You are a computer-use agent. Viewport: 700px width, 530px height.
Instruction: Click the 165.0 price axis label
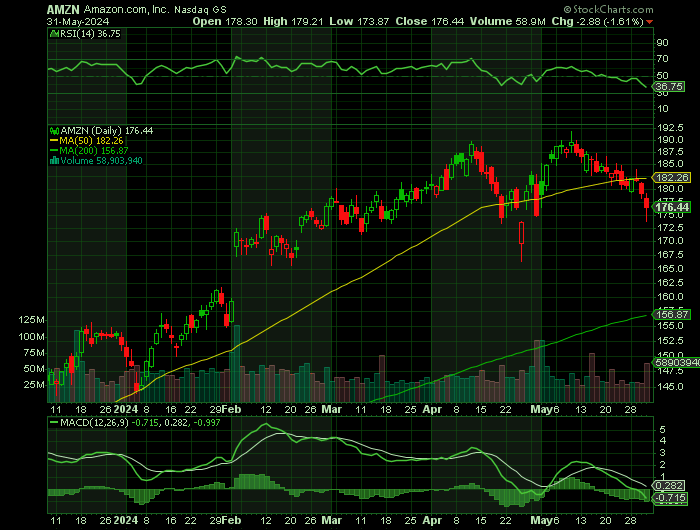pos(670,269)
